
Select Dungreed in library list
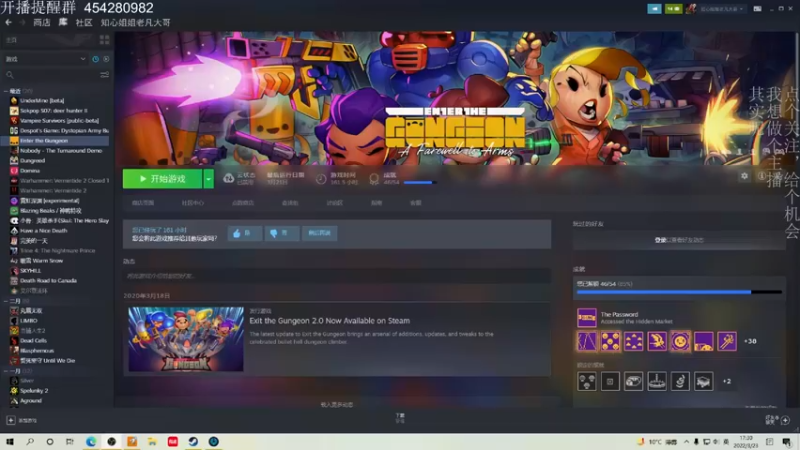[x=33, y=161]
